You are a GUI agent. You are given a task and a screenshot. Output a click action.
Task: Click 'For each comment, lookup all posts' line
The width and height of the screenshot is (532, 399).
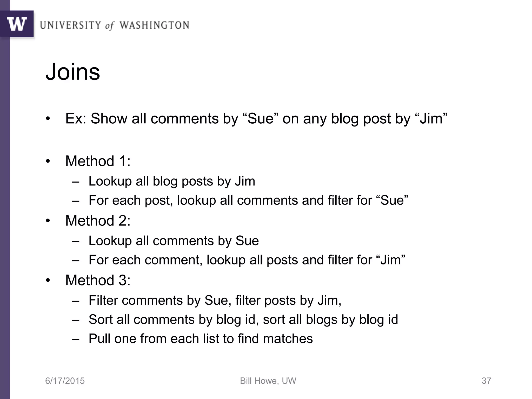(x=247, y=260)
